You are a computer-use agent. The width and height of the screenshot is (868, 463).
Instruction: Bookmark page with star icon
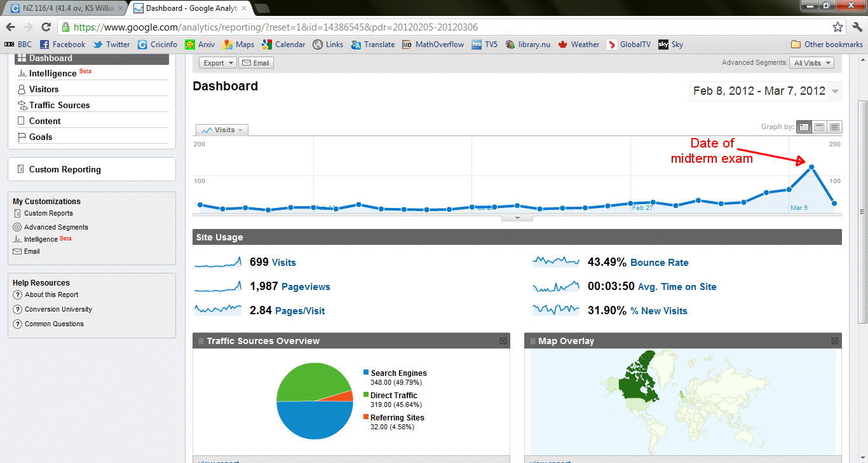coord(837,27)
